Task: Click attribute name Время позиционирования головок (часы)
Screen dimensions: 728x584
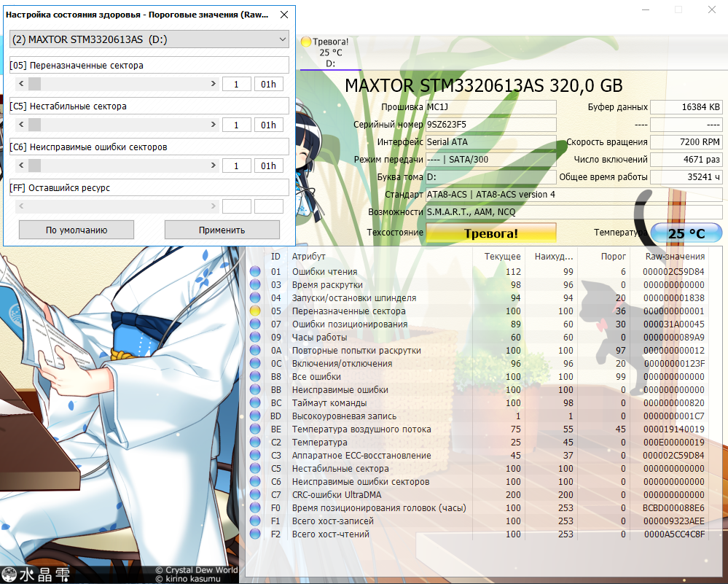Action: [379, 507]
